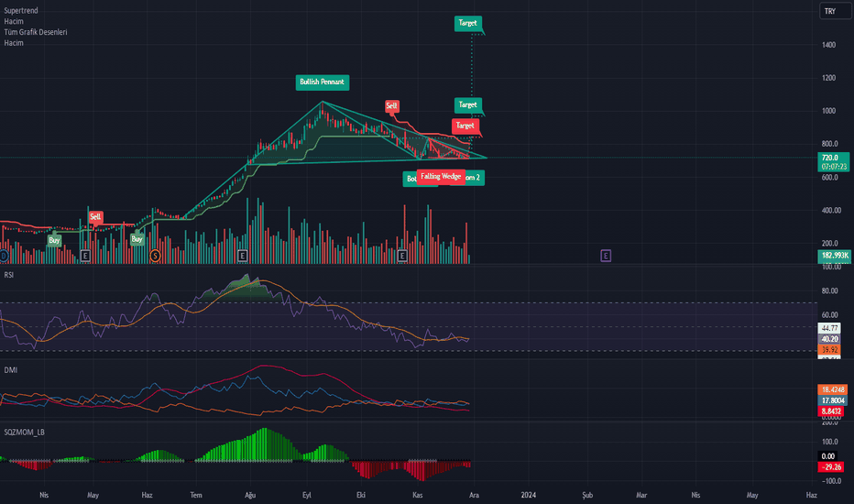Select the first Hacim indicator legend
The width and height of the screenshot is (854, 504).
[14, 21]
